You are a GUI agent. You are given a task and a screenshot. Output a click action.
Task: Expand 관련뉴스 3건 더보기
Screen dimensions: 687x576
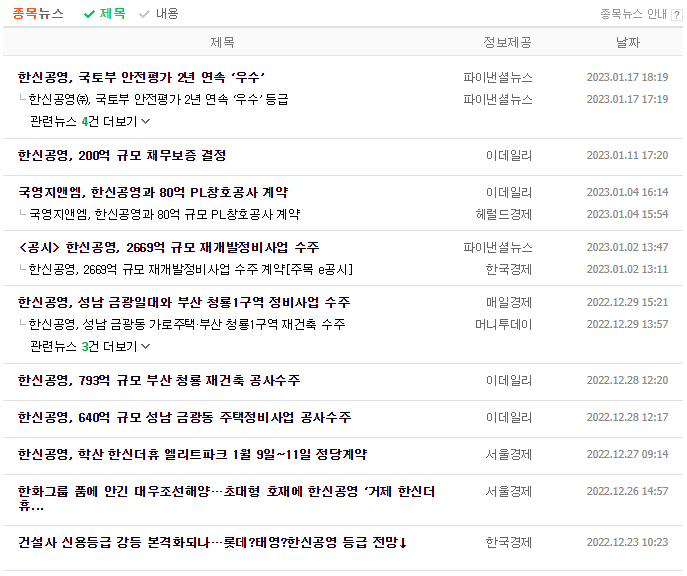coord(90,346)
